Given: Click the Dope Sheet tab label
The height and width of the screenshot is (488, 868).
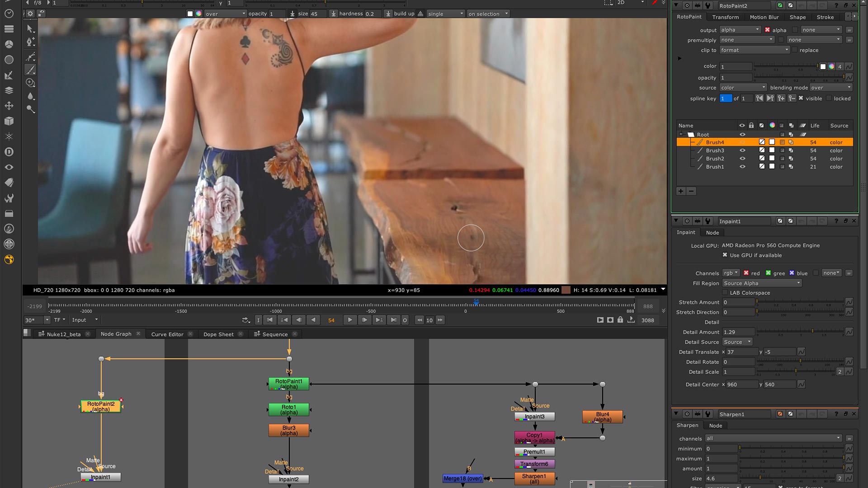Looking at the screenshot, I should [x=218, y=334].
